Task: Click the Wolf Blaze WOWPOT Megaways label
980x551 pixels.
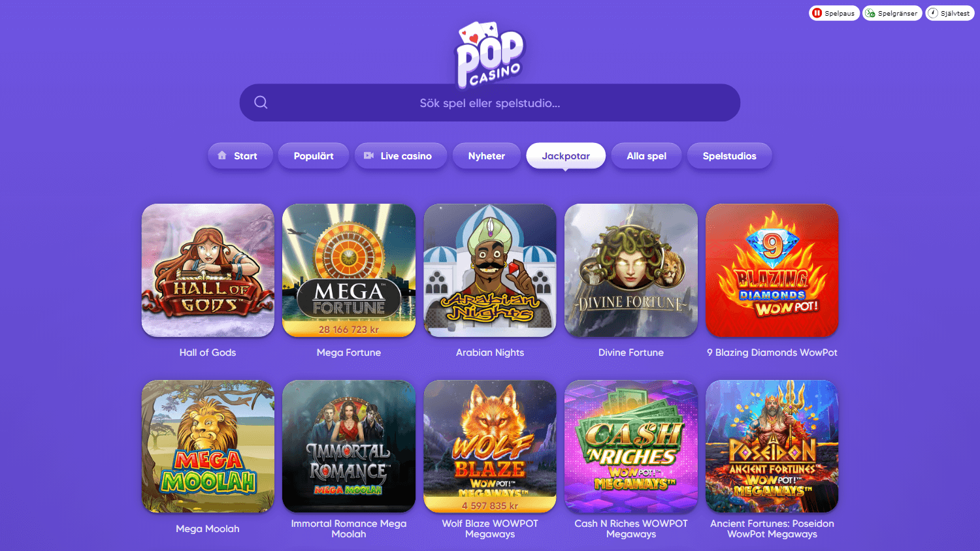Action: click(490, 529)
